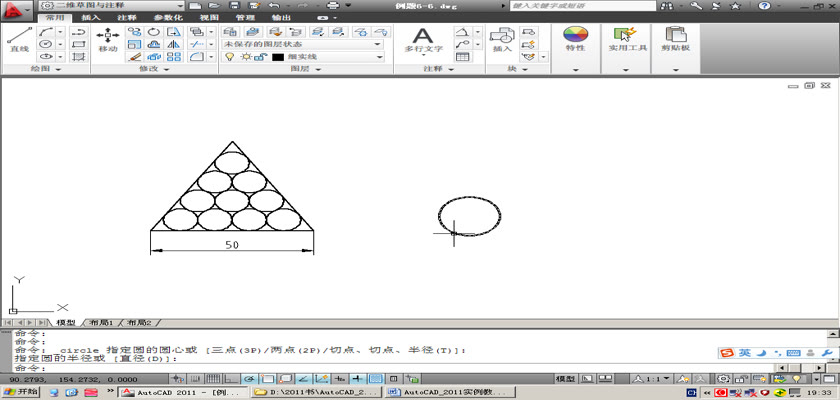Image resolution: width=840 pixels, height=400 pixels.
Task: Click the Insert block (插入) icon
Action: click(502, 38)
